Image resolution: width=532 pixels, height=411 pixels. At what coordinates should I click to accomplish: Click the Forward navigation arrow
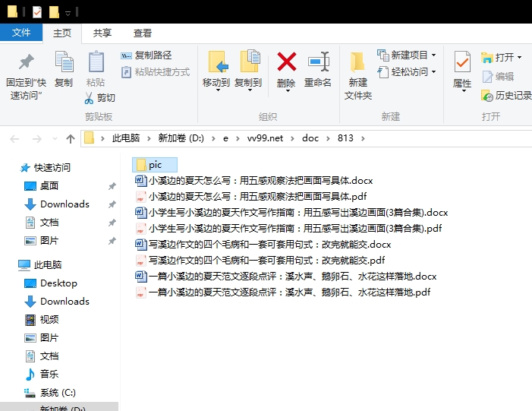[37, 138]
